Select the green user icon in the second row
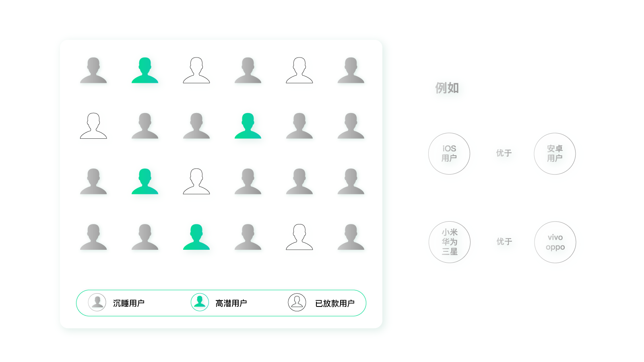The height and width of the screenshot is (362, 644). click(x=248, y=126)
